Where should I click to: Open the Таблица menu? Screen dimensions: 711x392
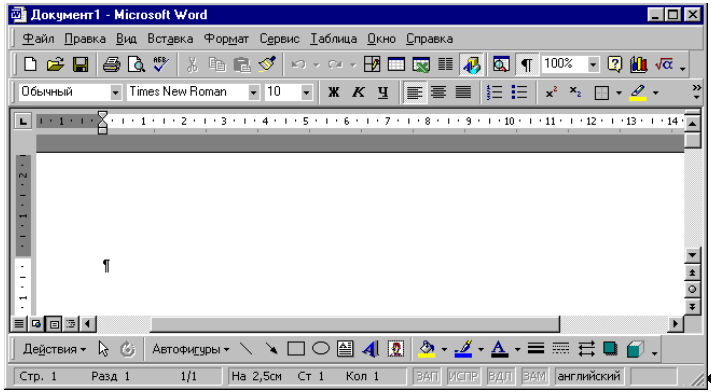coord(334,39)
